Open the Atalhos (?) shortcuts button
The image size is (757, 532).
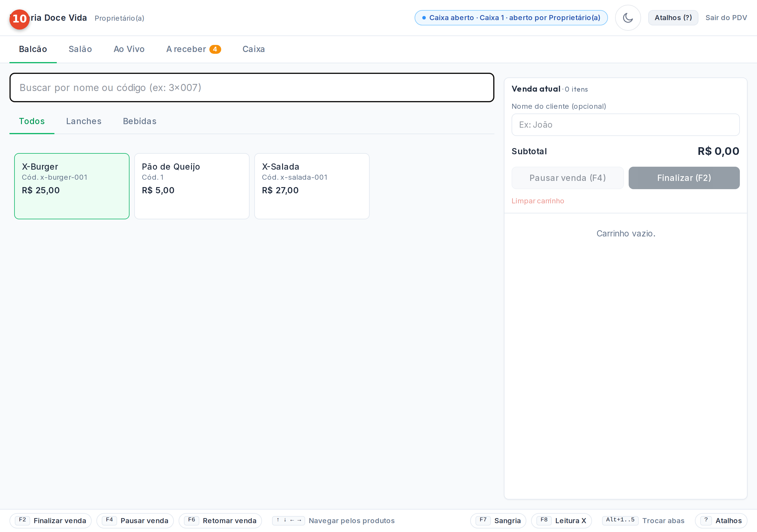673,18
